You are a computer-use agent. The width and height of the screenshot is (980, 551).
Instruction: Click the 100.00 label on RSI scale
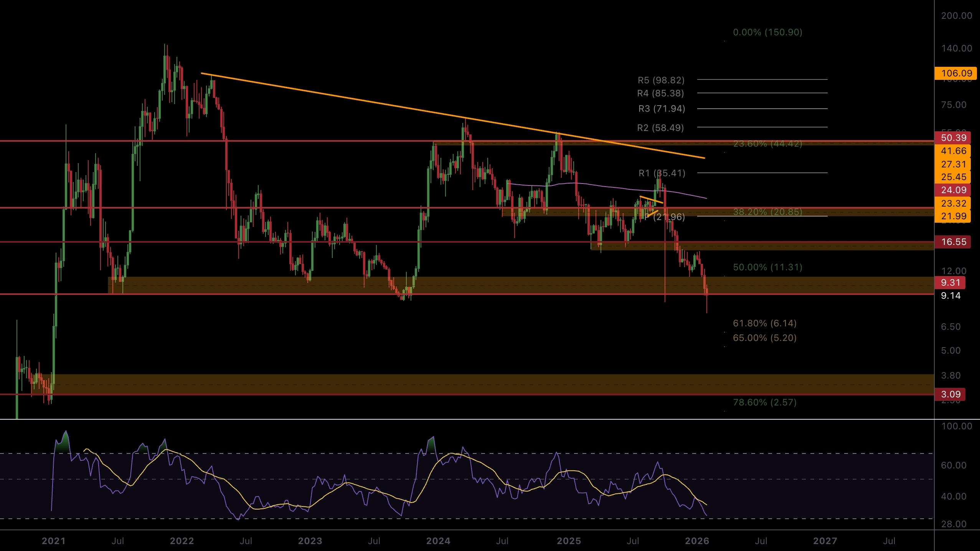(957, 426)
